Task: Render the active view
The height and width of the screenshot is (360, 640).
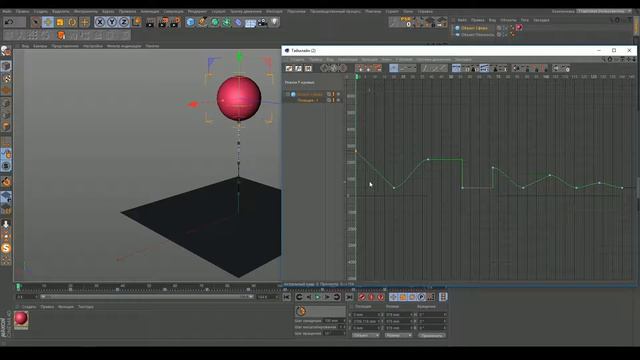Action: click(150, 22)
